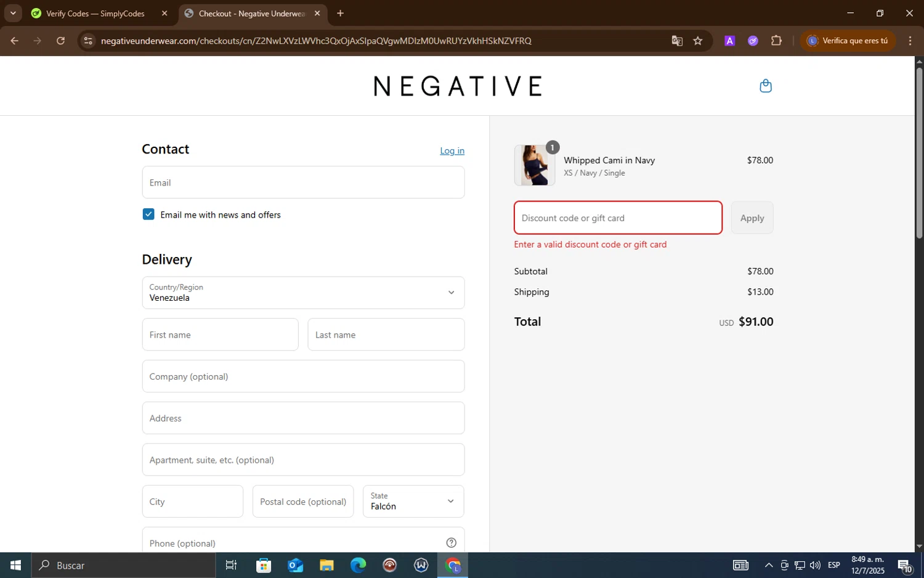Click the First name field
Screen dimensions: 924x578
click(x=220, y=335)
